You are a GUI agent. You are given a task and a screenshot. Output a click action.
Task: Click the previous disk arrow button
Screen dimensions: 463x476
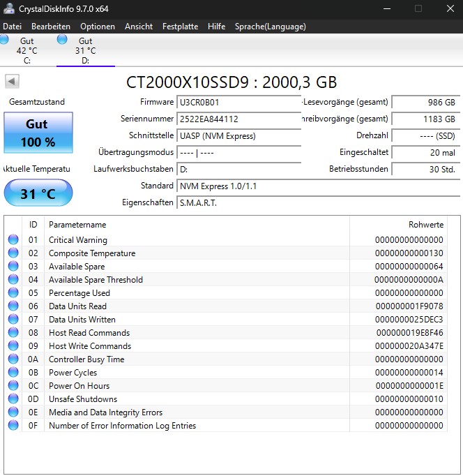point(12,82)
